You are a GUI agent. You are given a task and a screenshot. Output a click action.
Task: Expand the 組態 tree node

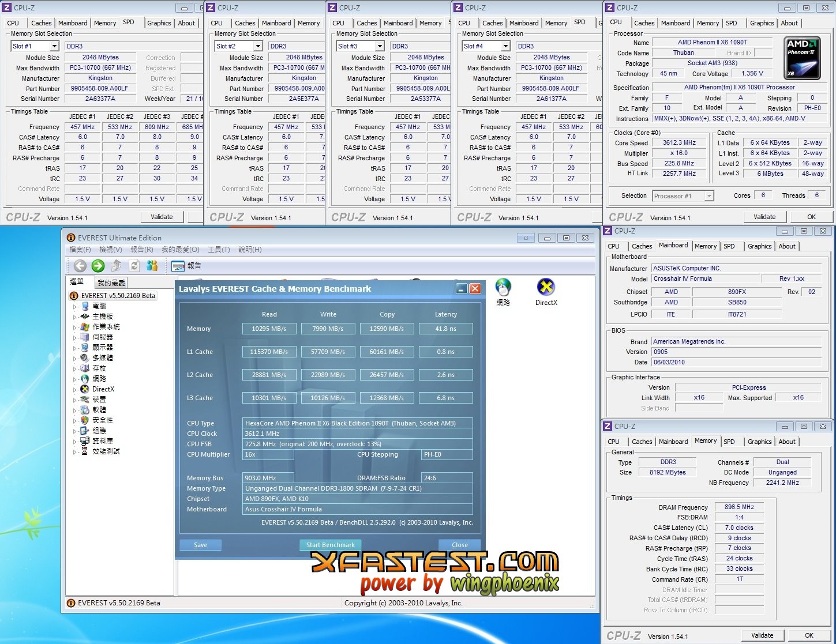tap(74, 431)
